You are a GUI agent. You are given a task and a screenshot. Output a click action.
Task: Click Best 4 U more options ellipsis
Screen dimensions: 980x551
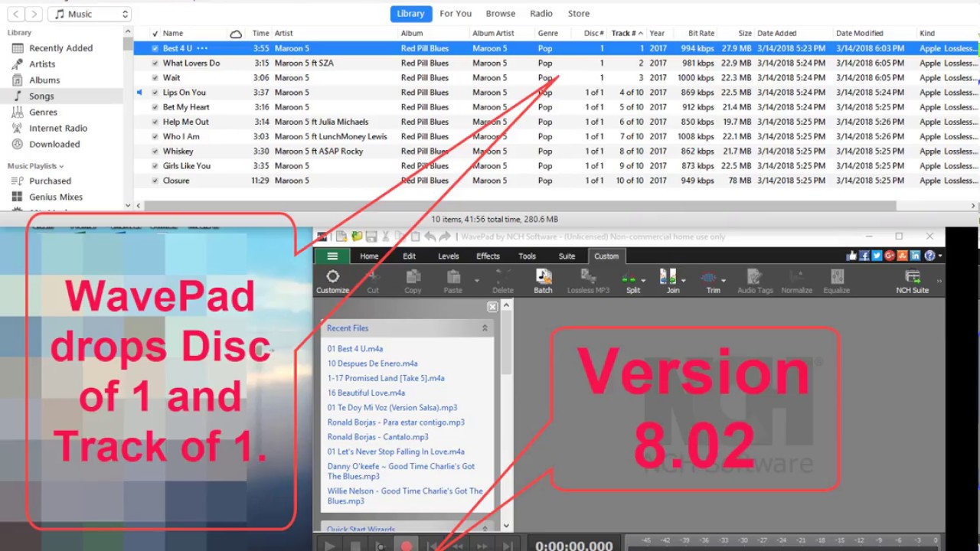tap(202, 48)
